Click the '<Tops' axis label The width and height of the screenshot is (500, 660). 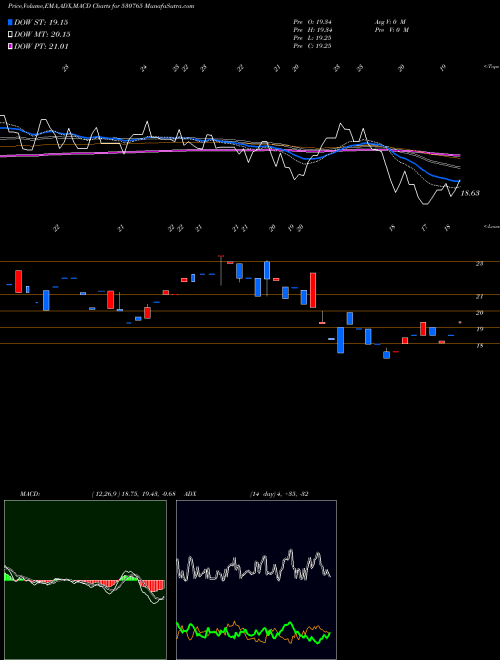tap(491, 67)
